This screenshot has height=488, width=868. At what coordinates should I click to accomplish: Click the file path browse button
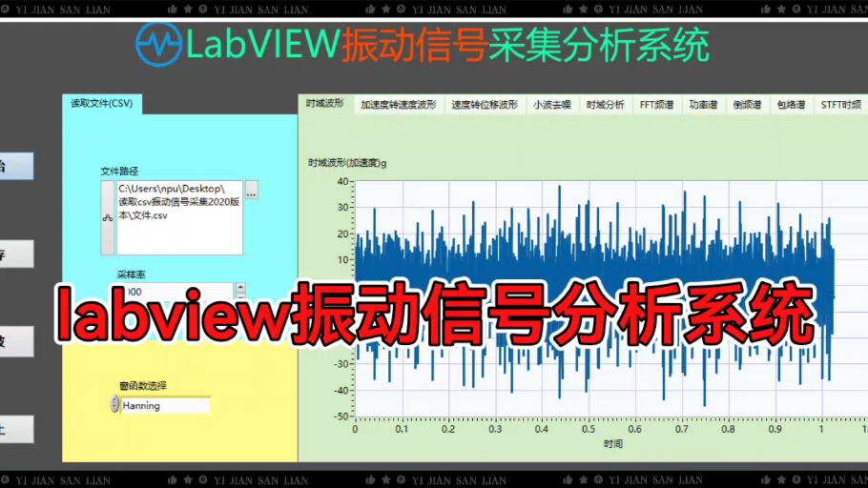click(x=251, y=190)
